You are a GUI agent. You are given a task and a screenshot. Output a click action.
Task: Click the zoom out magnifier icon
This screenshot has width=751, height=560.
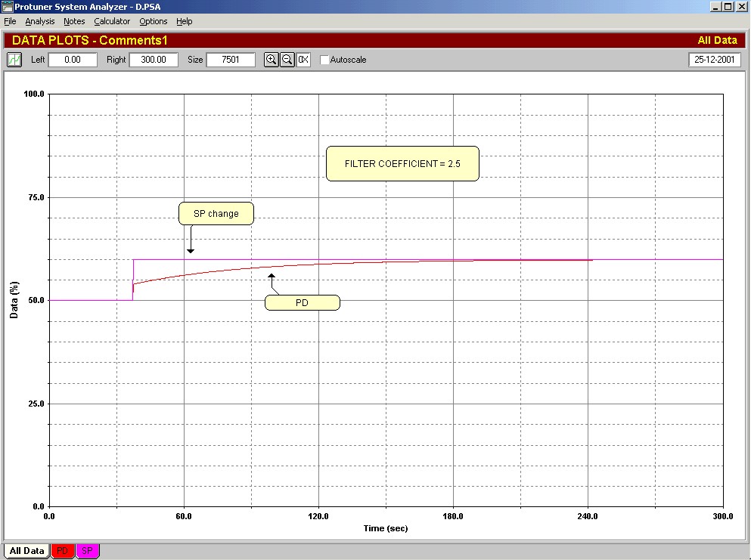pyautogui.click(x=287, y=60)
